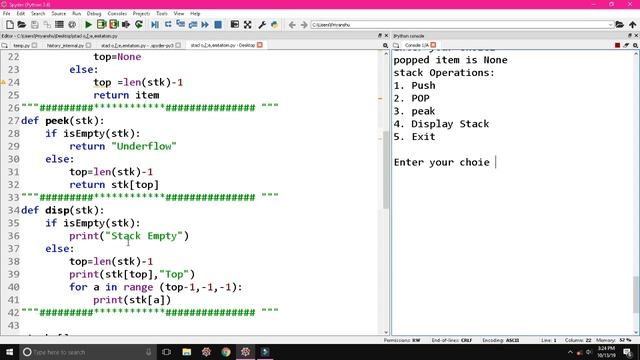Step out of function in debugger
The width and height of the screenshot is (640, 360).
[193, 24]
